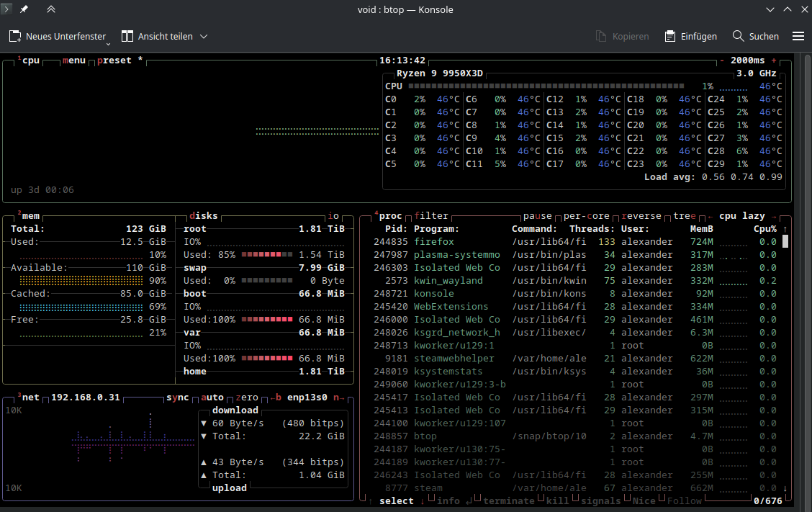
Task: Click the signals option in proc footer
Action: click(600, 501)
